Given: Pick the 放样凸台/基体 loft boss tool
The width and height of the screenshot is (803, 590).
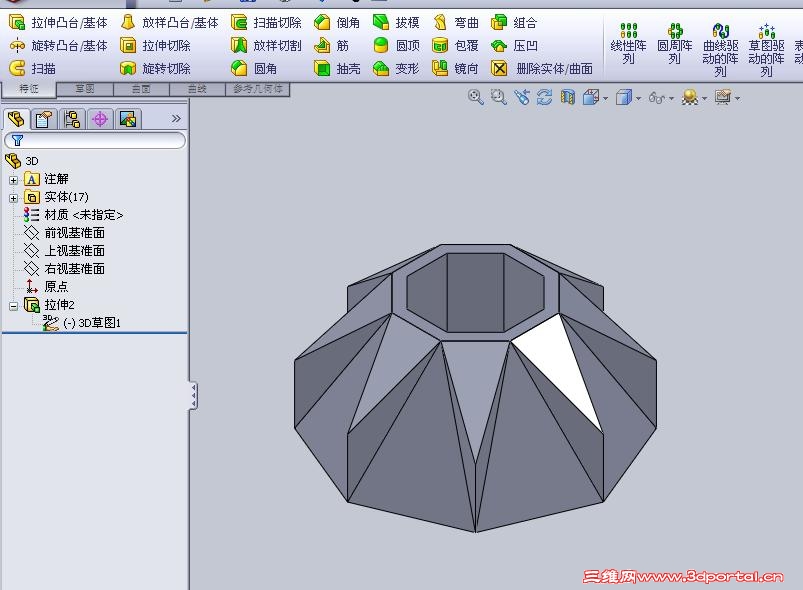Looking at the screenshot, I should click(170, 23).
